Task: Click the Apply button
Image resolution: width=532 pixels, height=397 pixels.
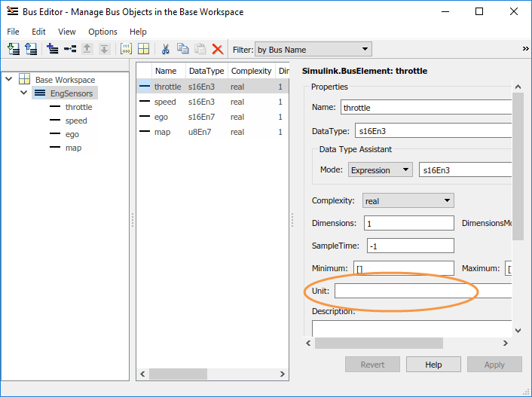Action: coord(494,365)
